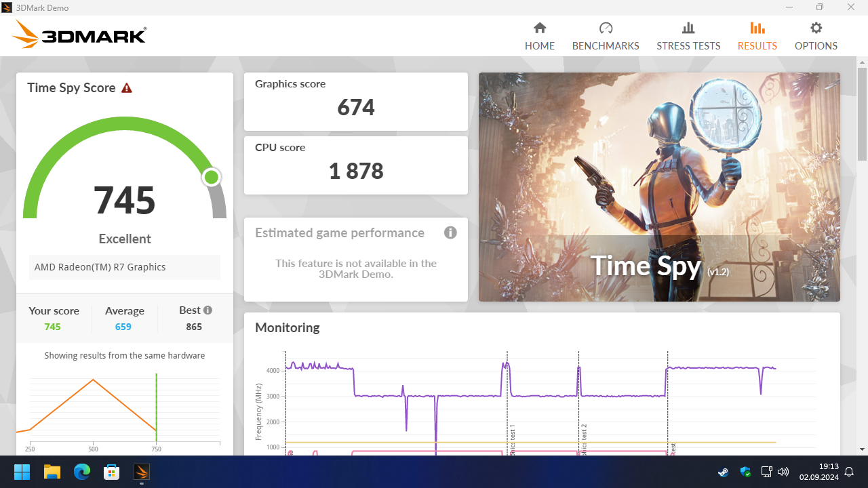Click the green score gauge marker

[211, 177]
